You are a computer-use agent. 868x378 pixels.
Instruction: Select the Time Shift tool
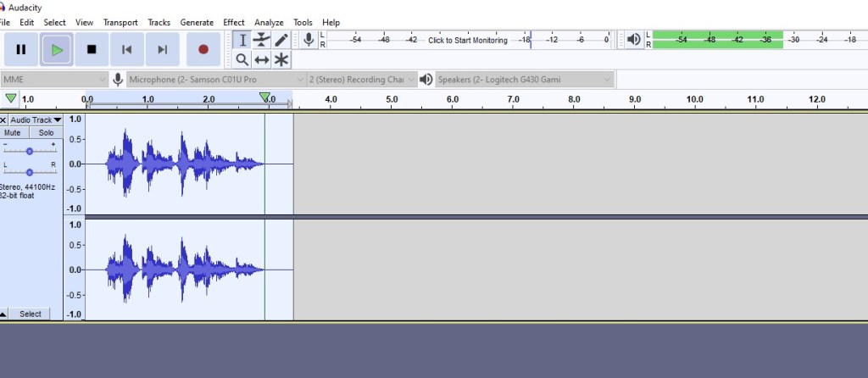pos(262,59)
